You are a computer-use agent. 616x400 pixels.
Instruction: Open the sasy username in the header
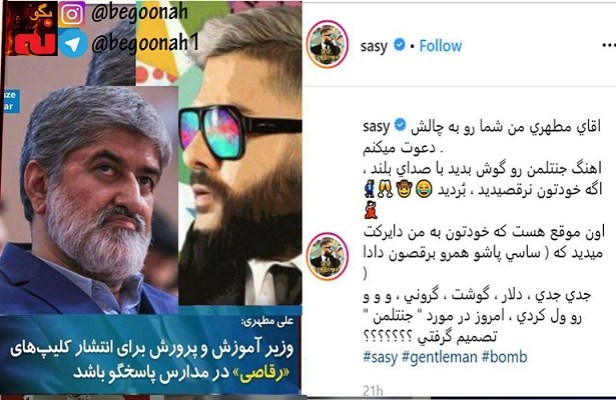tap(374, 46)
